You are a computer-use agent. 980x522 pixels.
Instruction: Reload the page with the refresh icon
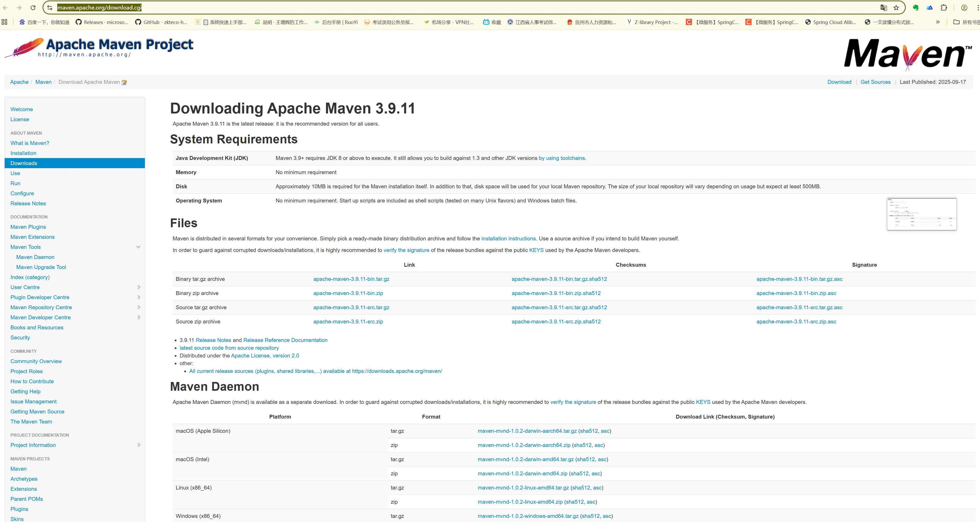coord(33,8)
